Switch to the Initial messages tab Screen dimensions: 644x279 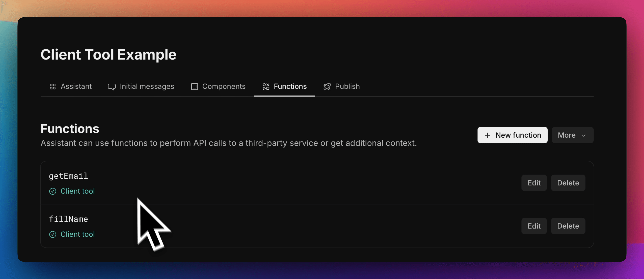(x=147, y=87)
